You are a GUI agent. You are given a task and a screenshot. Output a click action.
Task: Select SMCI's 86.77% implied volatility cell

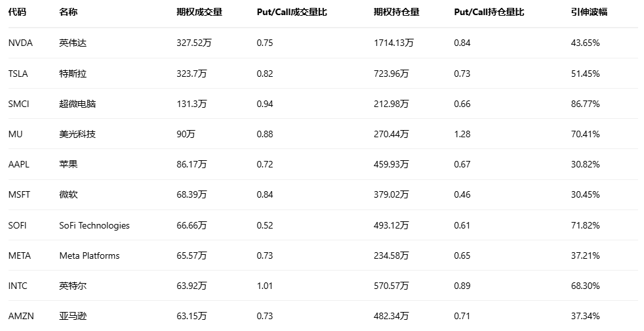585,104
